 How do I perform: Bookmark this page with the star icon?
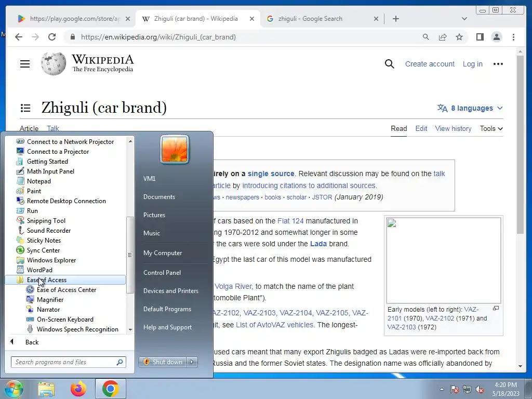click(x=459, y=37)
